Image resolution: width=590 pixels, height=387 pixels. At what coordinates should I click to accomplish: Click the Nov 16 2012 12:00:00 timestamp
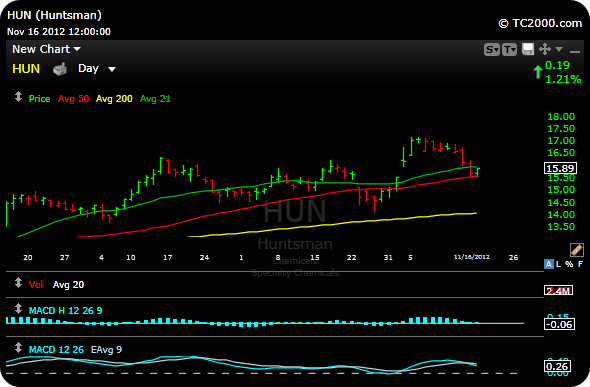point(59,32)
